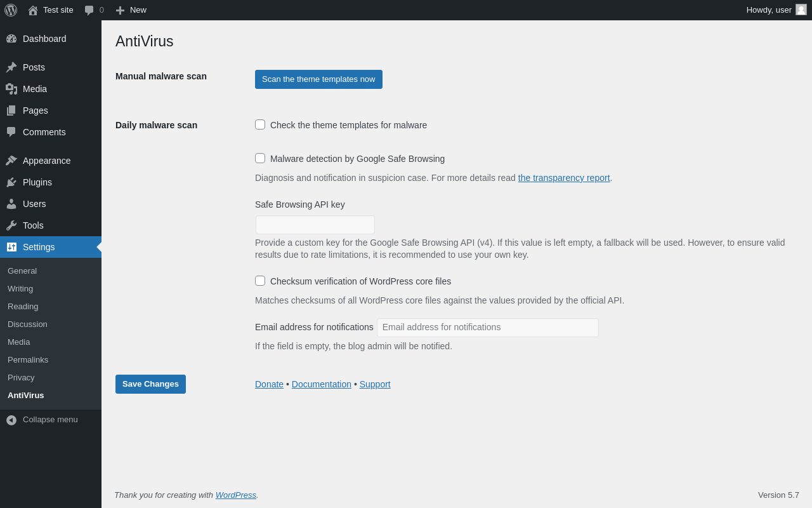This screenshot has width=812, height=508.
Task: Click the Plugins plug icon
Action: pos(11,182)
